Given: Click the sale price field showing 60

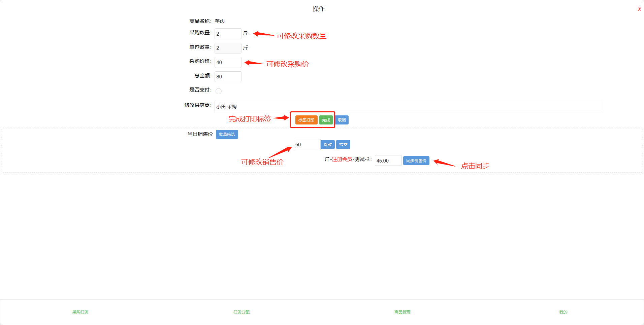Looking at the screenshot, I should click(x=307, y=145).
